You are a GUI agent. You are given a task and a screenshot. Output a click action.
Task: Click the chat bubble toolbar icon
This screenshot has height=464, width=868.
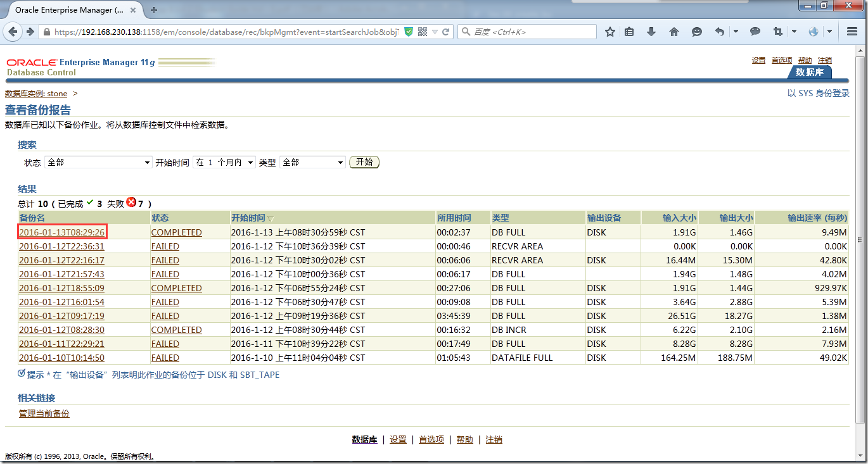tap(755, 32)
